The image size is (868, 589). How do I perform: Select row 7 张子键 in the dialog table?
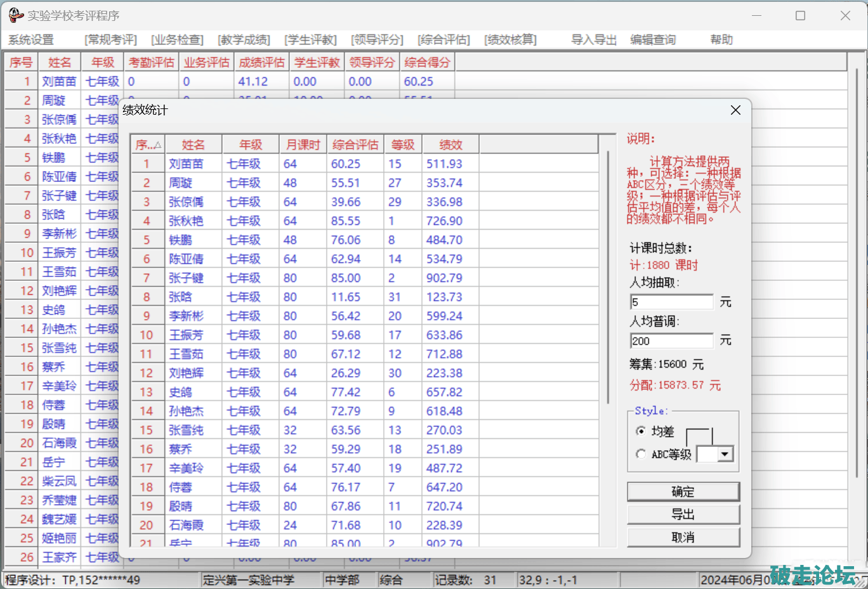pyautogui.click(x=186, y=278)
